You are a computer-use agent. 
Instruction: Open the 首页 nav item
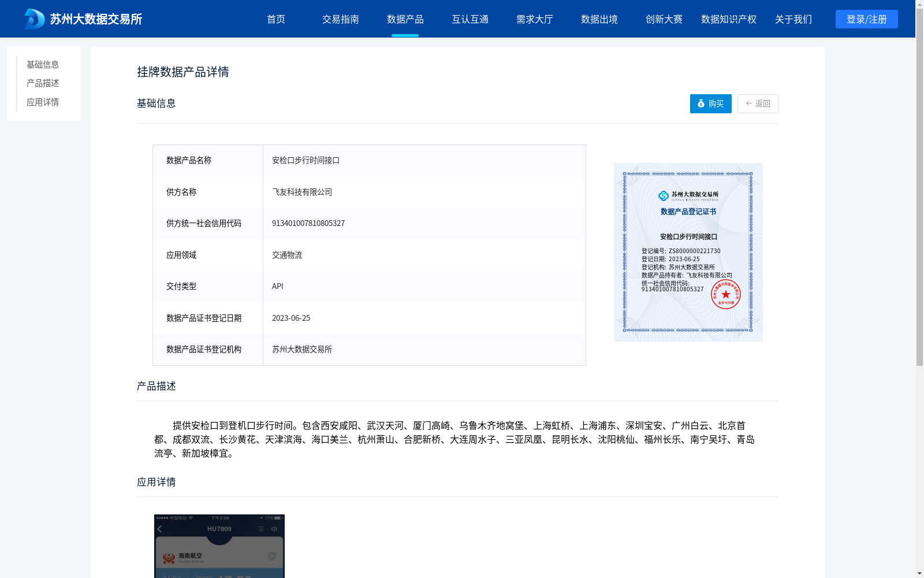click(x=276, y=19)
